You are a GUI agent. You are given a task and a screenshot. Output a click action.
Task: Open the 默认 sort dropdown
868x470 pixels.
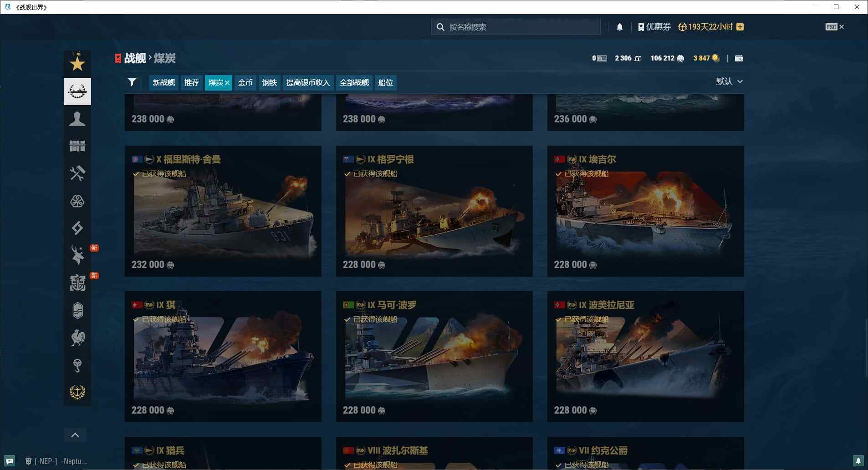click(x=728, y=81)
